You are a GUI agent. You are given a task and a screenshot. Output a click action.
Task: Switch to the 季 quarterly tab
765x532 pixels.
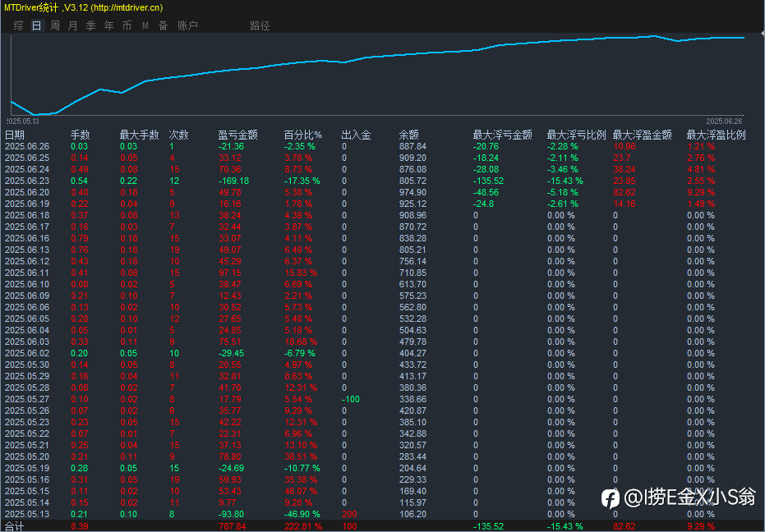tap(90, 25)
